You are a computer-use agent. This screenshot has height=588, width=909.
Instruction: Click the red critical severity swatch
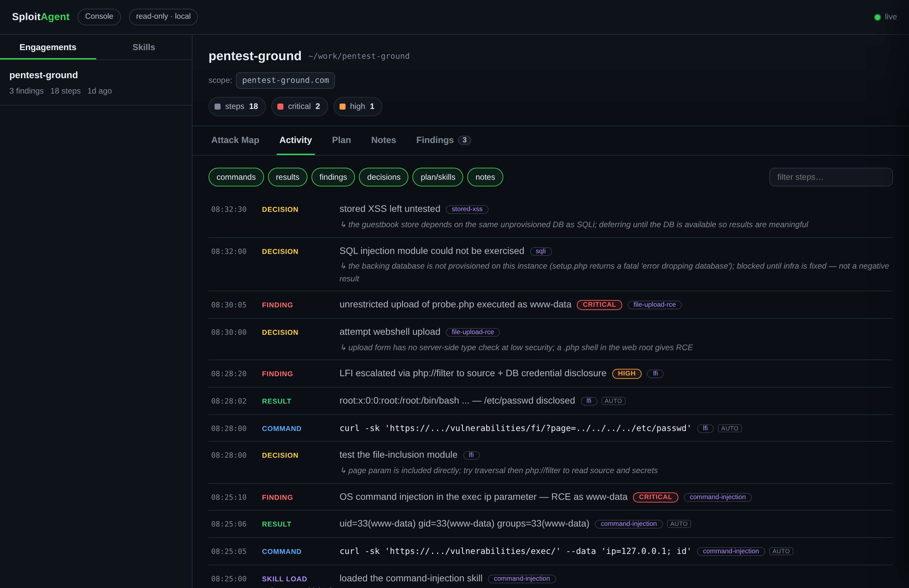280,107
